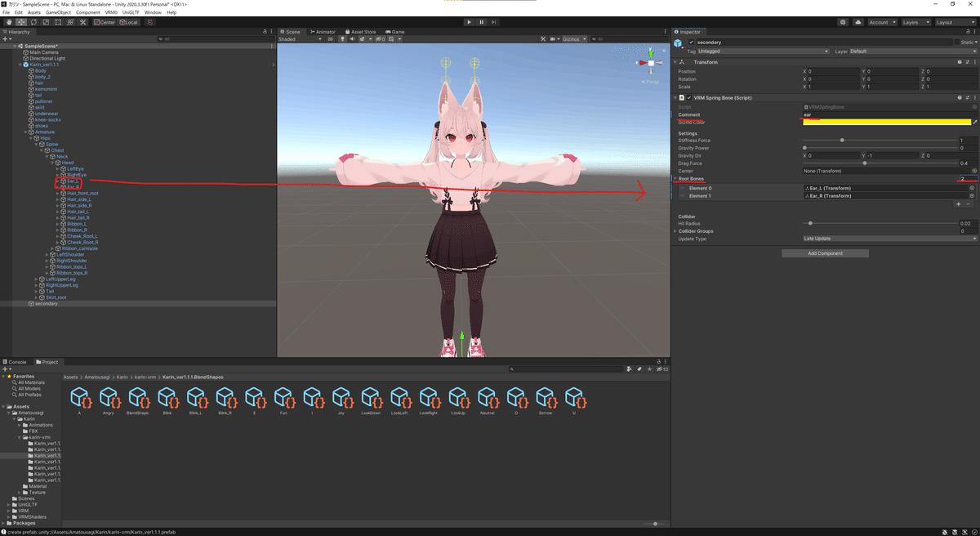Select the Rect tool in the toolbar

coord(57,22)
